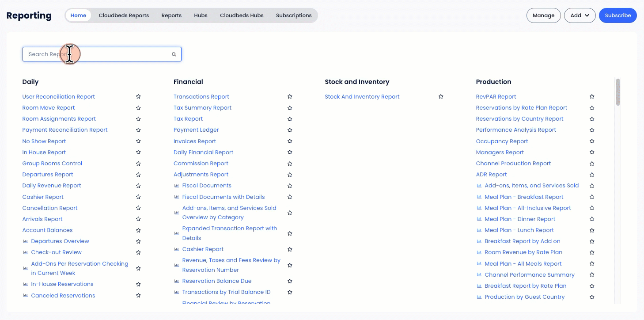Click the chart icon beside Check-out Review
The width and height of the screenshot is (644, 320).
coord(25,252)
